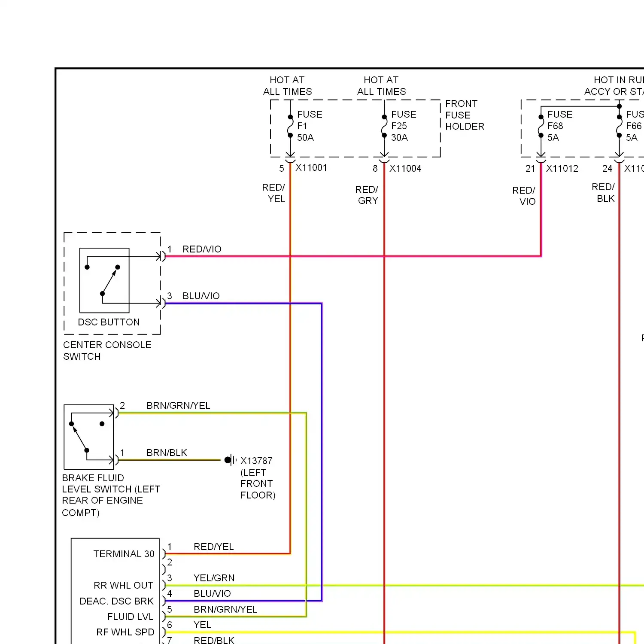The height and width of the screenshot is (644, 644).
Task: Click the RED/BLK label near pin 24
Action: 604,192
